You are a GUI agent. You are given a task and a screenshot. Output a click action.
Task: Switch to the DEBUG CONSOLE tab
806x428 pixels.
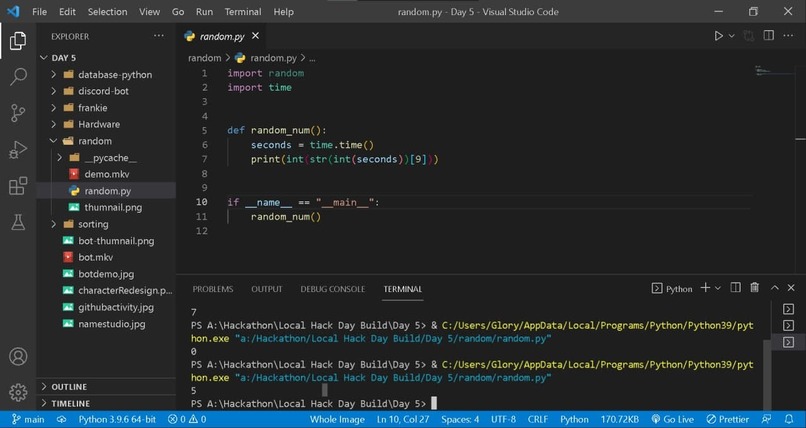click(333, 289)
